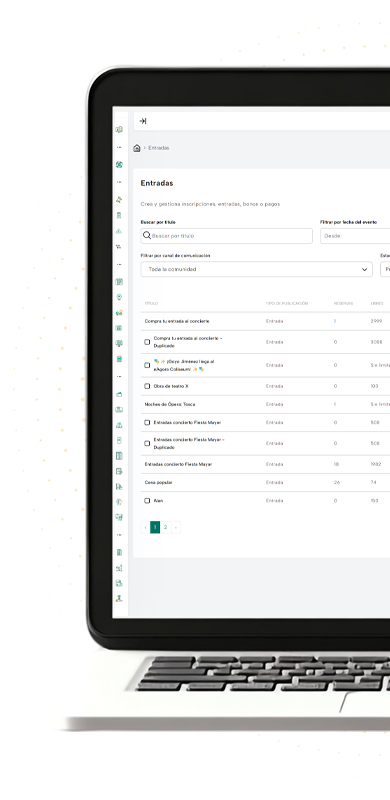Click into 'Buscar por título' search field
The height and width of the screenshot is (800, 390).
pos(227,236)
